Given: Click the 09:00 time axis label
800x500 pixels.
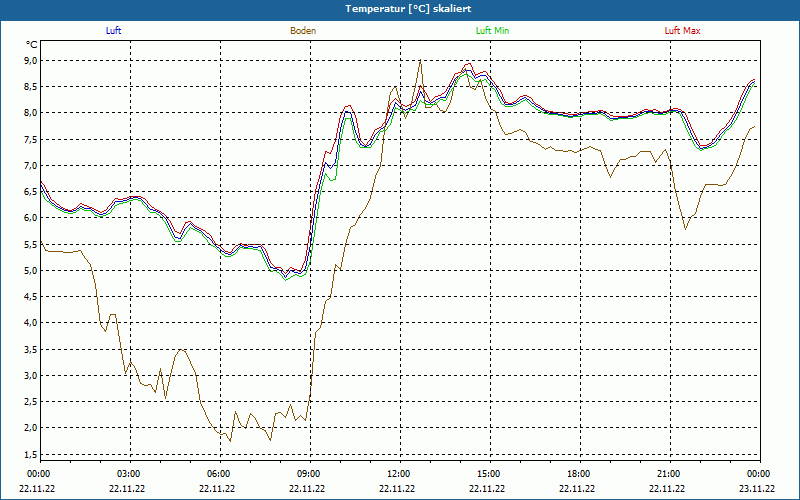Looking at the screenshot, I should point(311,474).
